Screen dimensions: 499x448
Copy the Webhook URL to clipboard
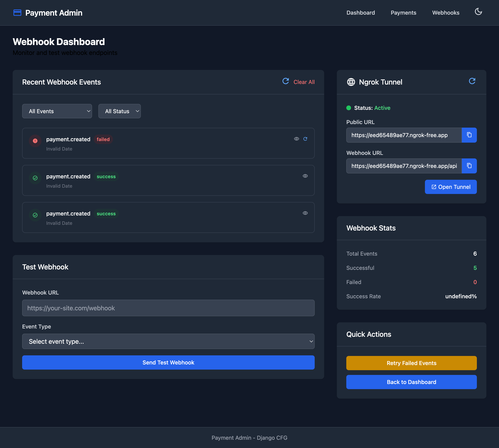click(469, 166)
